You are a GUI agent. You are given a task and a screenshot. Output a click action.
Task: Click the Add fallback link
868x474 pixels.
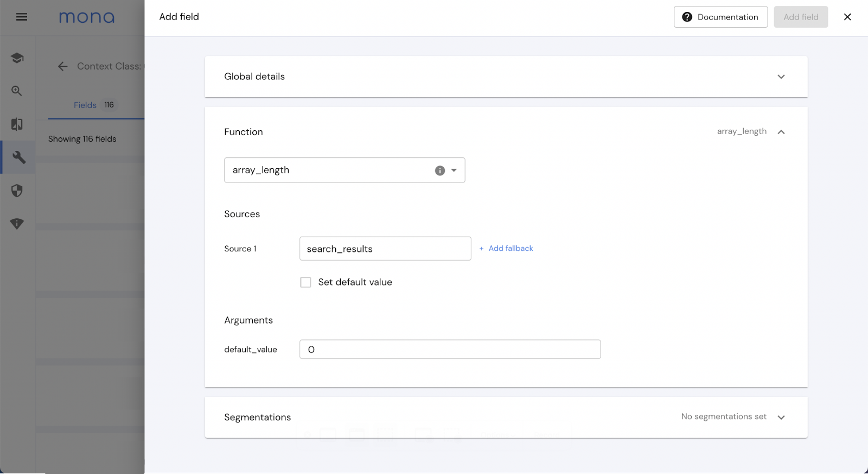[506, 248]
